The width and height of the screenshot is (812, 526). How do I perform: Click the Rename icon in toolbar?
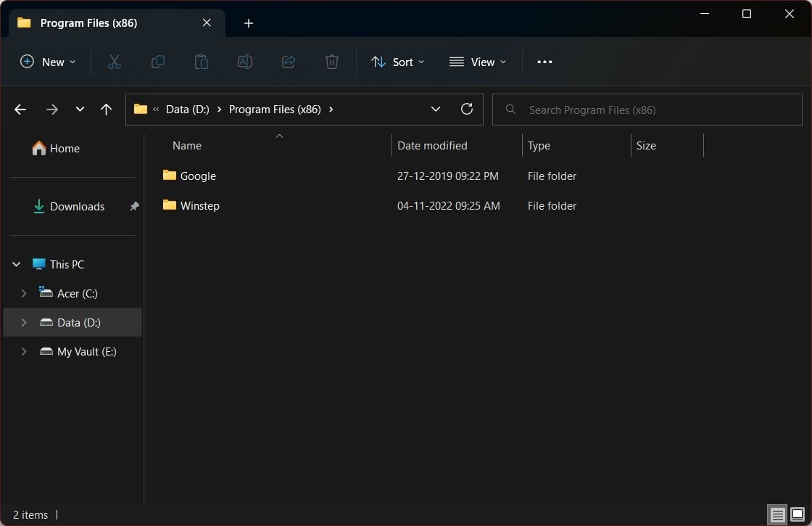tap(245, 62)
